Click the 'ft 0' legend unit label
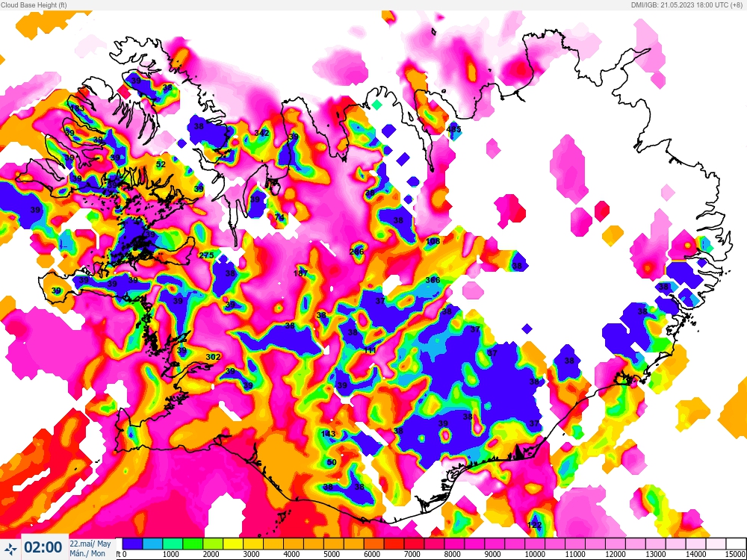 122,554
